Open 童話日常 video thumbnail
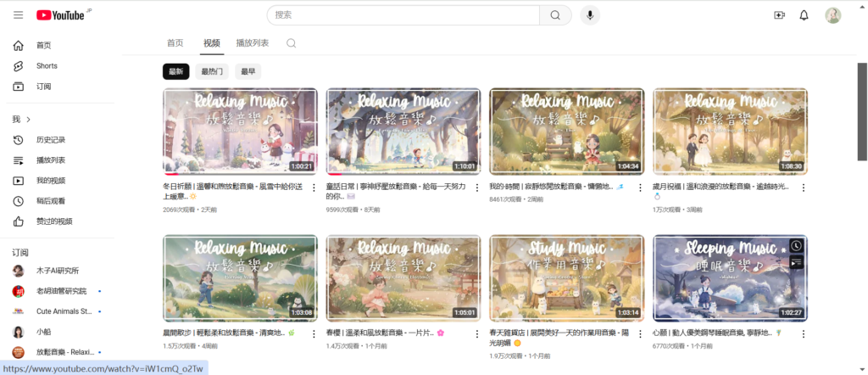This screenshot has width=868, height=375. tap(403, 132)
